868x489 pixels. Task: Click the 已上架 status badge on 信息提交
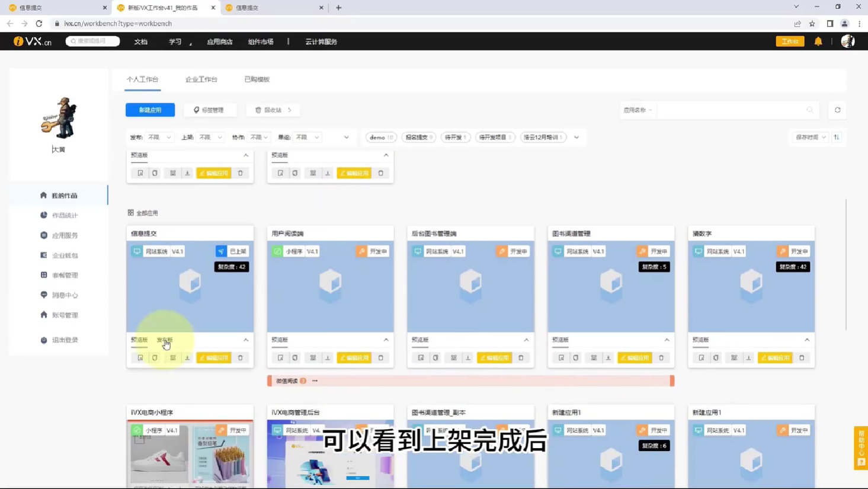click(x=232, y=251)
